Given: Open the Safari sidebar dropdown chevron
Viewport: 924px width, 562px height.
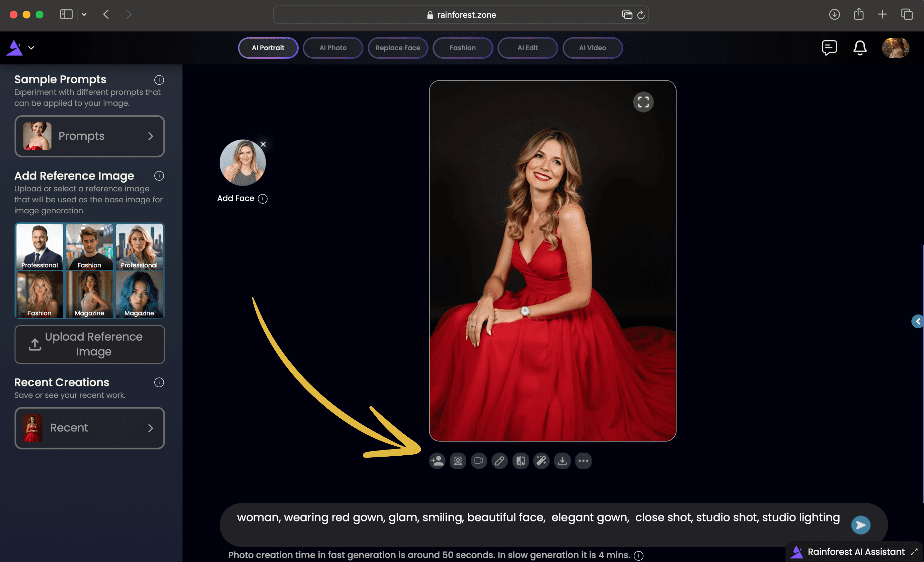Looking at the screenshot, I should click(x=84, y=14).
